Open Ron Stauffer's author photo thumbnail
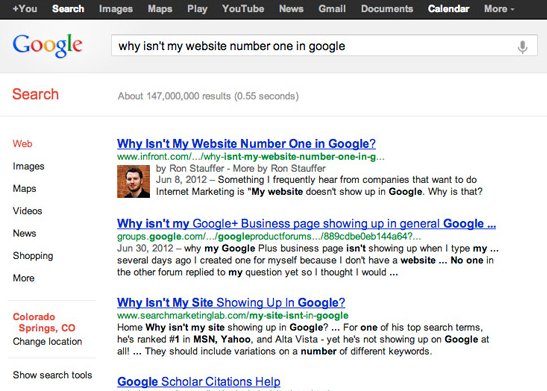The image size is (547, 391). click(133, 181)
